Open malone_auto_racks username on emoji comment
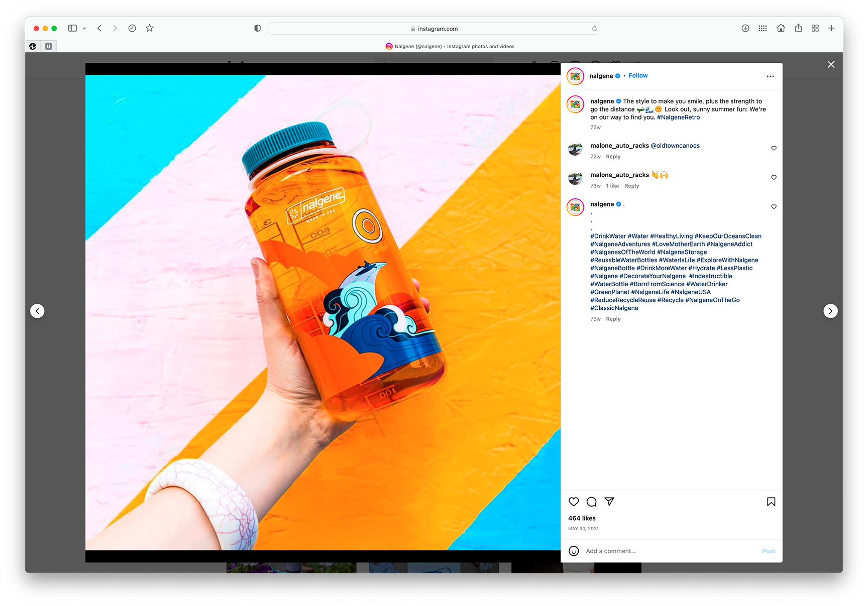This screenshot has width=868, height=606. [619, 175]
